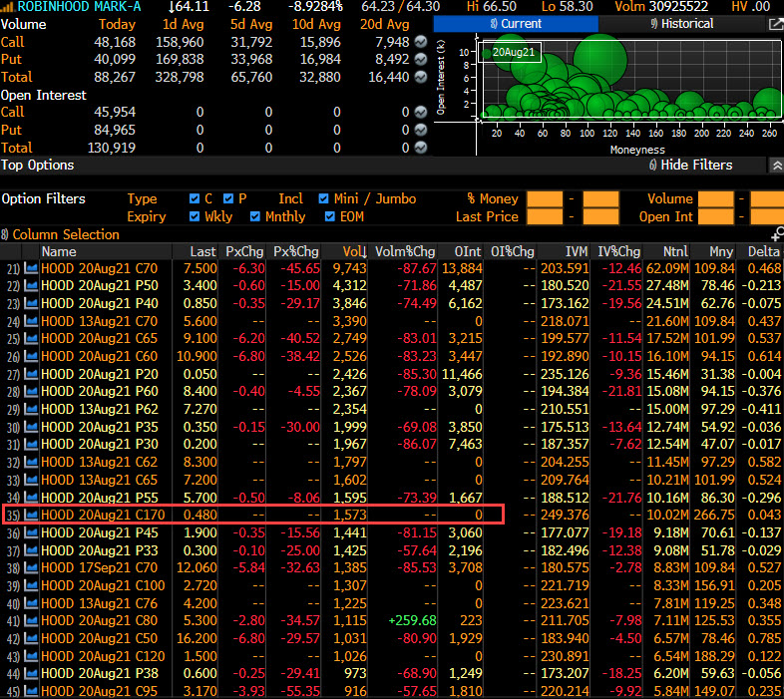
Task: Open chart icon for HOOD 20Aug21 C65
Action: coord(31,338)
